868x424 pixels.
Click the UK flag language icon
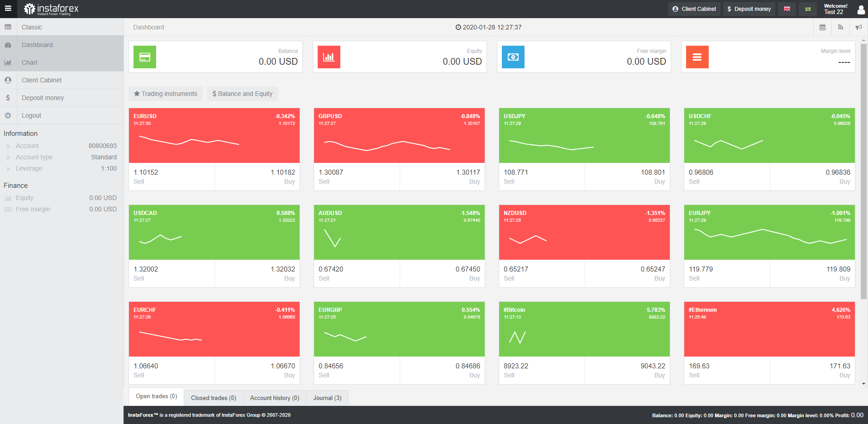[x=787, y=9]
